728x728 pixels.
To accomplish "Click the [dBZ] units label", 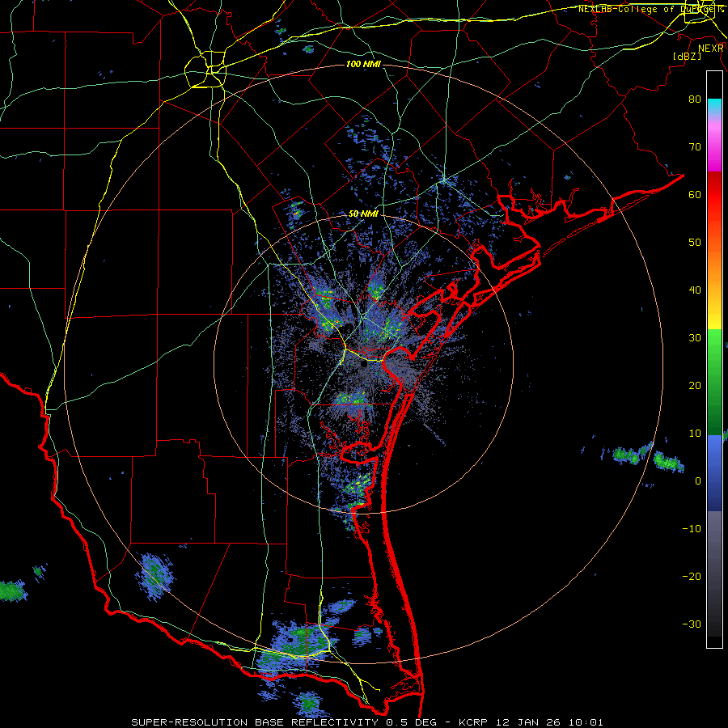I will pyautogui.click(x=687, y=56).
